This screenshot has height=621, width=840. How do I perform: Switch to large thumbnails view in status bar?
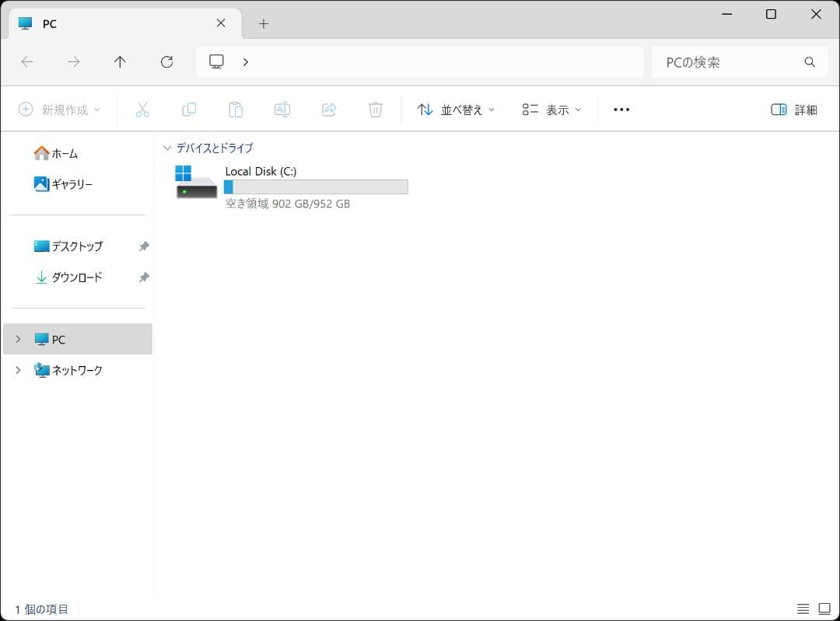(x=824, y=609)
